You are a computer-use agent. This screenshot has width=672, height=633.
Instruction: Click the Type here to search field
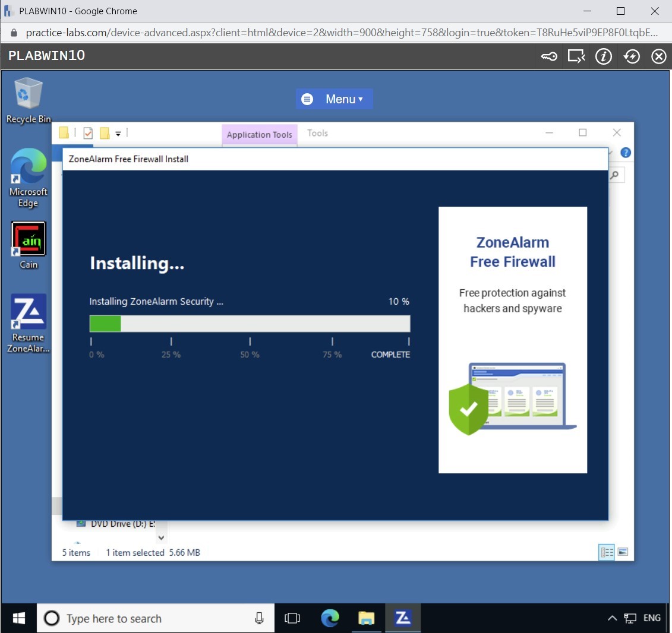point(149,618)
